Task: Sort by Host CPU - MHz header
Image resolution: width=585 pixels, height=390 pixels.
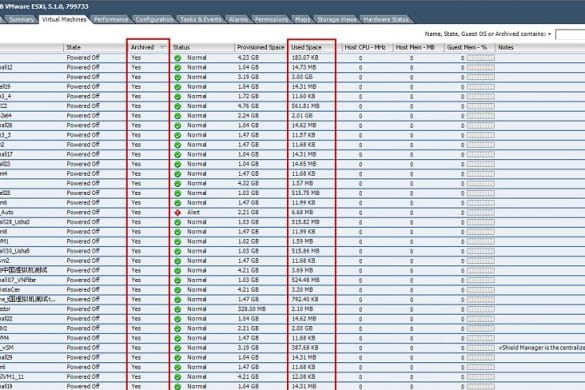Action: point(365,47)
